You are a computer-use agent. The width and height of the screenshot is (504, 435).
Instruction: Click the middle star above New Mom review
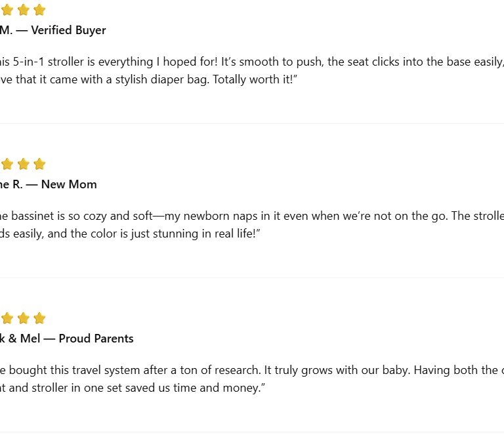pos(24,164)
